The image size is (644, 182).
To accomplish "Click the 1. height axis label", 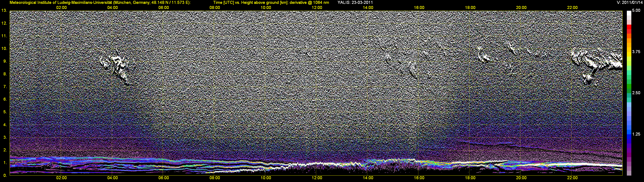I will click(5, 163).
